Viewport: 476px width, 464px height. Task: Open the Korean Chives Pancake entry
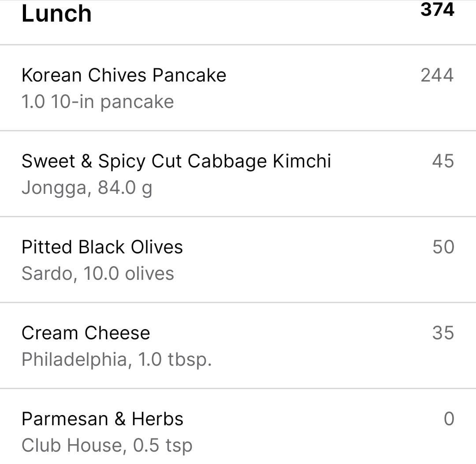pos(124,75)
